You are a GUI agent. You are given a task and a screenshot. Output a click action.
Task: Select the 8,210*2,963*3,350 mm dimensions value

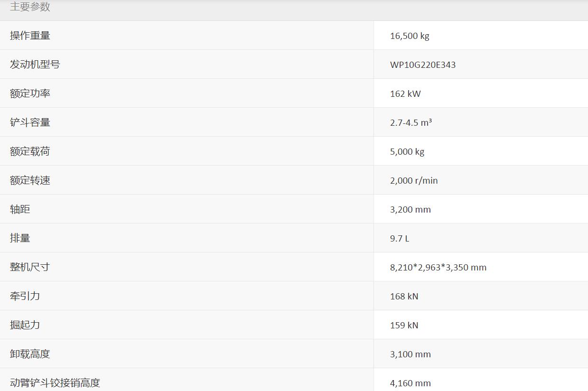click(x=438, y=268)
